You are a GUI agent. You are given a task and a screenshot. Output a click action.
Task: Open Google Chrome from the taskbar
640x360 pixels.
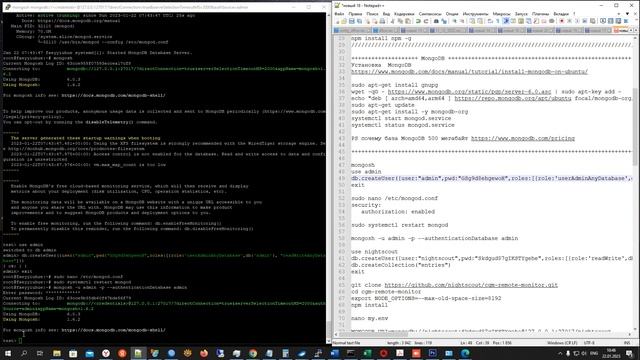(x=253, y=353)
